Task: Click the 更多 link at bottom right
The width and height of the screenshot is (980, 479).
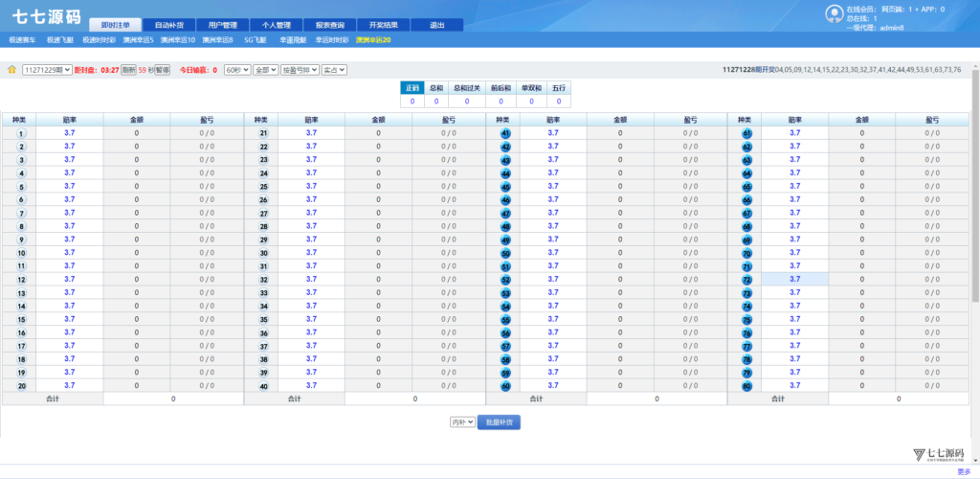Action: coord(964,472)
